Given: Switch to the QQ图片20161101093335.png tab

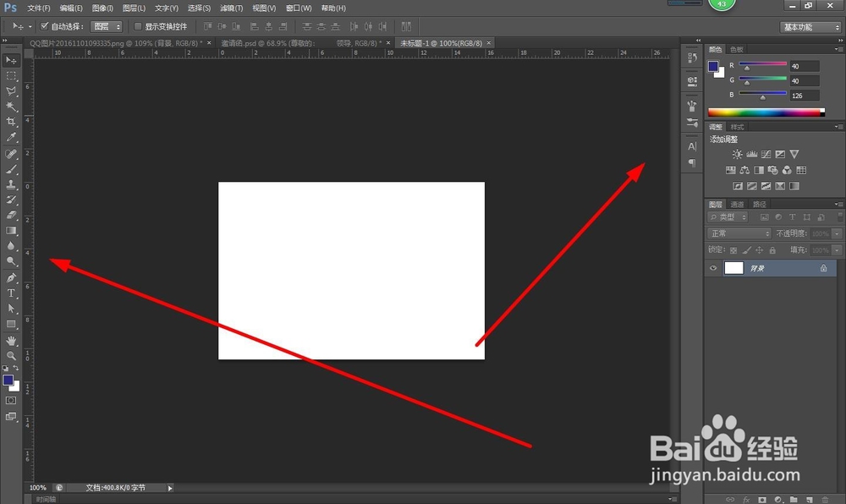Looking at the screenshot, I should tap(116, 43).
